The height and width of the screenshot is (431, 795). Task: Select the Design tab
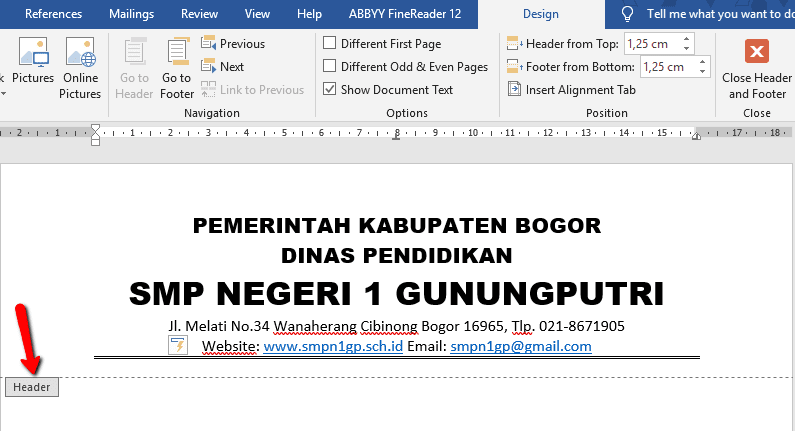(541, 14)
